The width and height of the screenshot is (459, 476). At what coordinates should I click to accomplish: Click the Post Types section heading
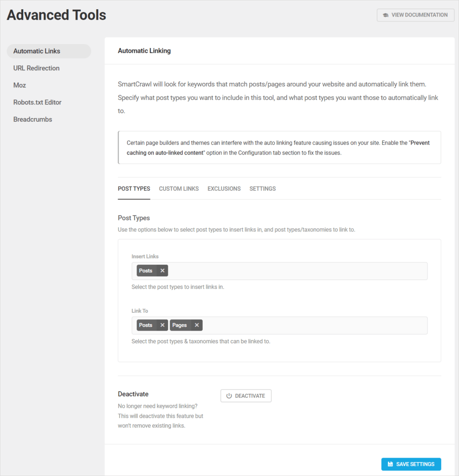[x=134, y=217]
